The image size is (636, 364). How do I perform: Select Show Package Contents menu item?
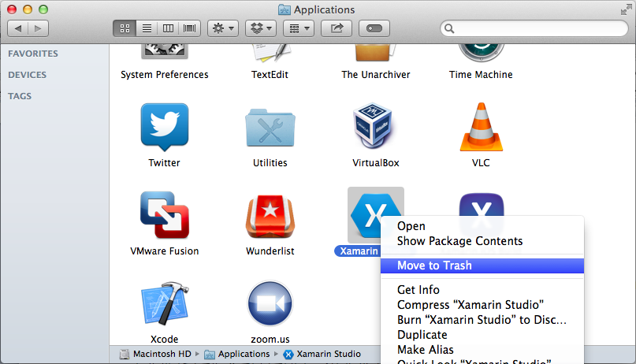point(459,241)
